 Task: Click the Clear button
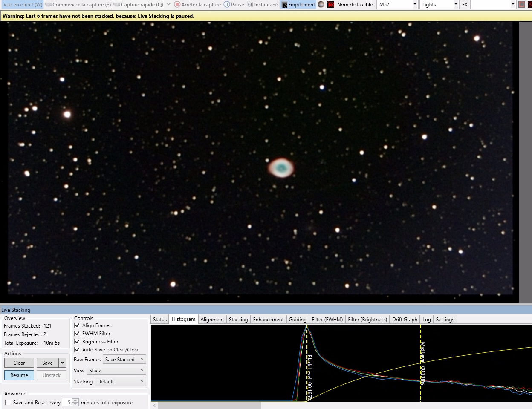(19, 363)
